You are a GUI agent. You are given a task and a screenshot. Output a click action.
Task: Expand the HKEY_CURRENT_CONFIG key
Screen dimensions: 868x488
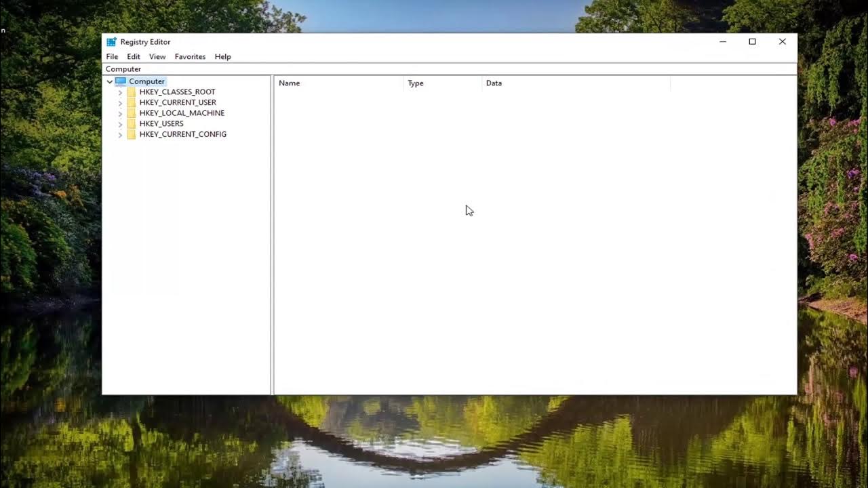coord(121,135)
